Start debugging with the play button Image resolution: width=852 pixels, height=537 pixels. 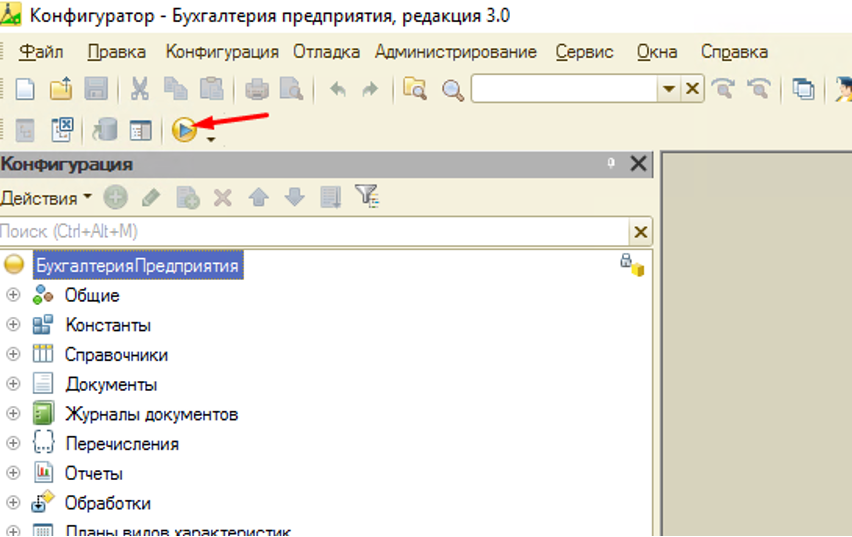pos(184,130)
